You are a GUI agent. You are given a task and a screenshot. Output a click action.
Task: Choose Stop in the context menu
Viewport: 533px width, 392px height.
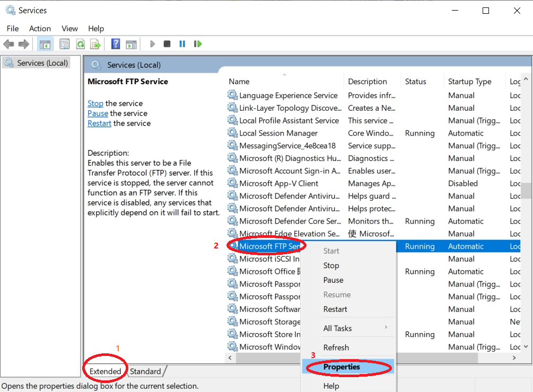[348, 265]
